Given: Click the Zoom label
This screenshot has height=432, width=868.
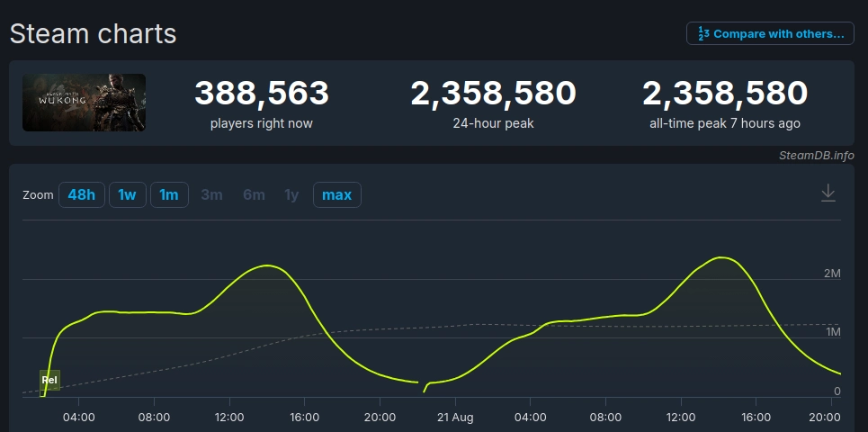Looking at the screenshot, I should (x=38, y=195).
